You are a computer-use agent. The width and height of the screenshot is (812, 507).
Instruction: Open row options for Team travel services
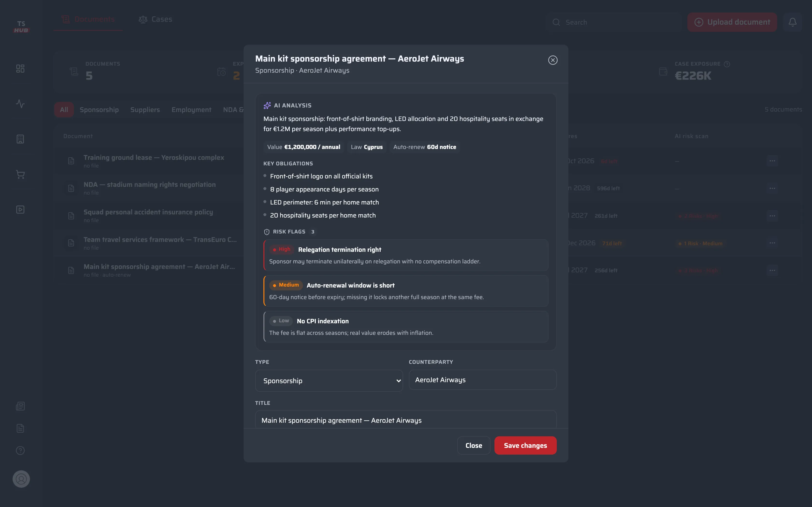(772, 243)
